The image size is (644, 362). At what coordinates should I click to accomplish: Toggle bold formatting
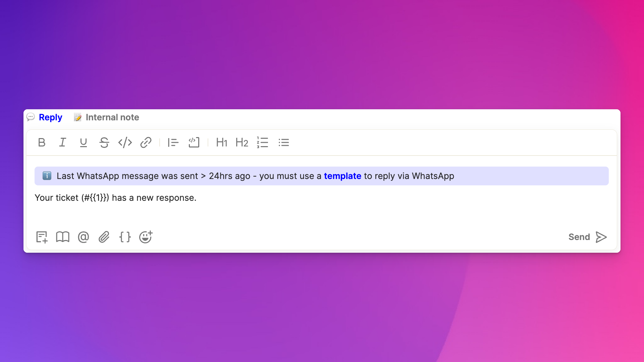[x=42, y=142]
